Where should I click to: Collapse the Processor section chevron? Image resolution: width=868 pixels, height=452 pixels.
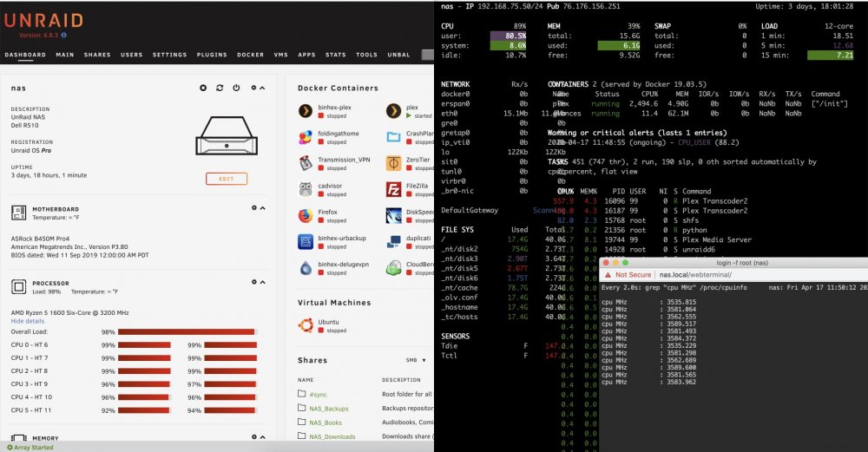(x=262, y=282)
